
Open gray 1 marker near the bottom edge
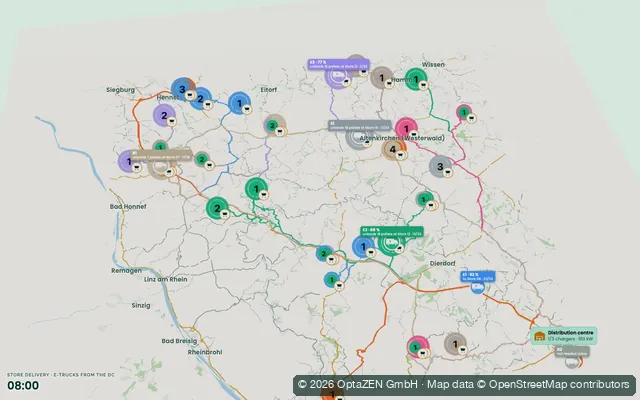tap(455, 344)
